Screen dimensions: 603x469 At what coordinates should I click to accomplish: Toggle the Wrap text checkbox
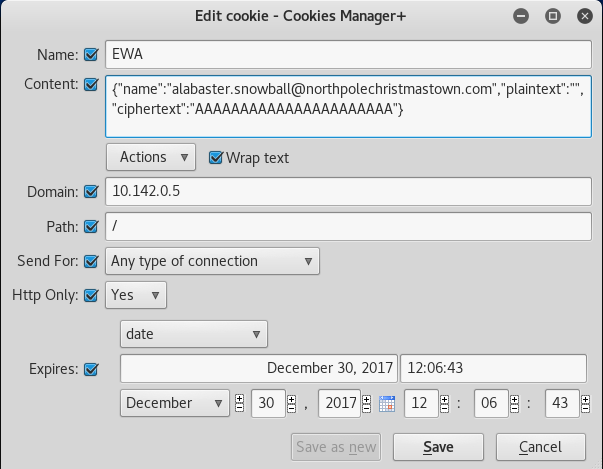pyautogui.click(x=216, y=158)
